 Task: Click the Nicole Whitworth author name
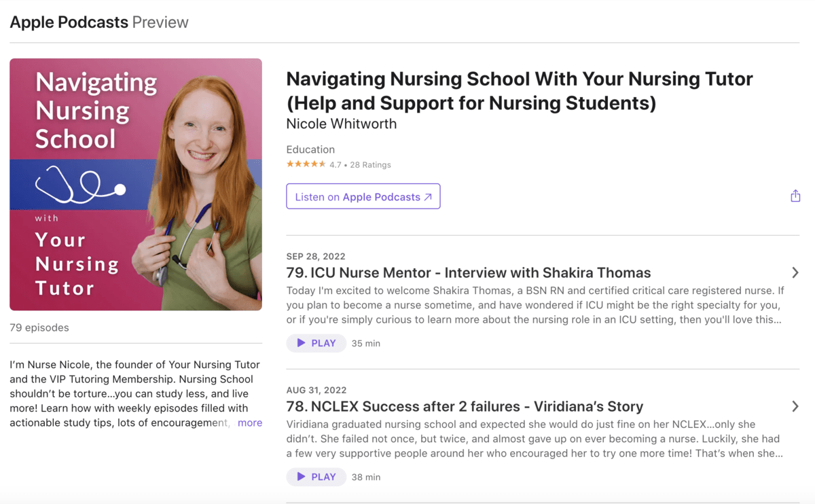[341, 124]
